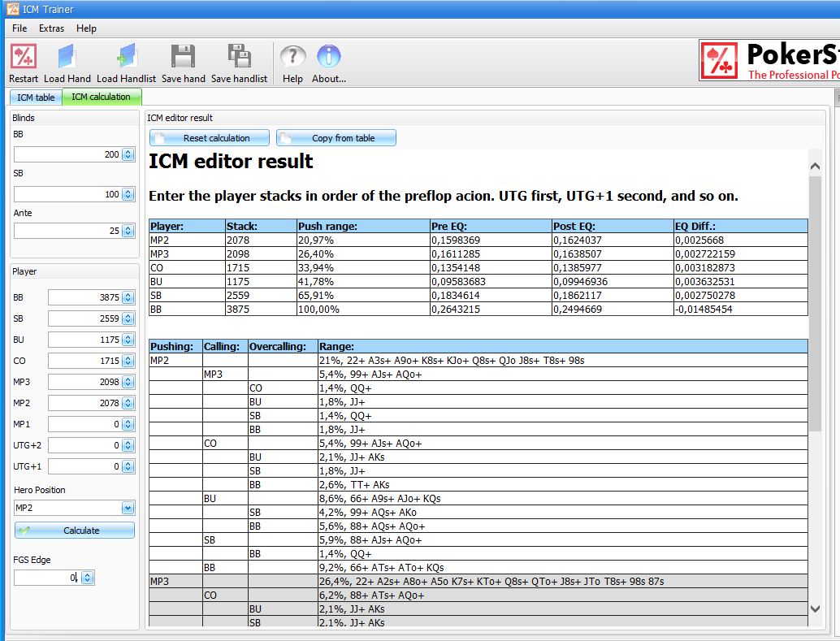Click BU stack cell 1175 in table
The width and height of the screenshot is (840, 641).
pyautogui.click(x=261, y=282)
